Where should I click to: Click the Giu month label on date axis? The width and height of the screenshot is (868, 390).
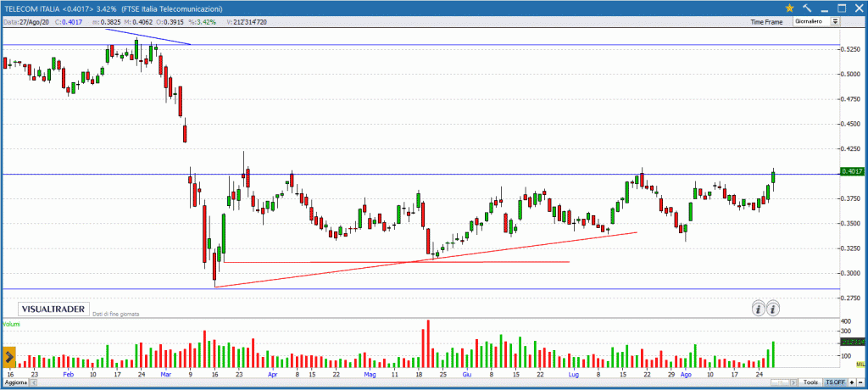tap(467, 375)
